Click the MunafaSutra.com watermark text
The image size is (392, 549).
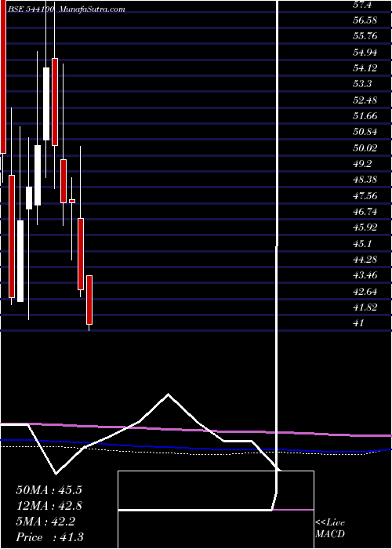pos(92,9)
